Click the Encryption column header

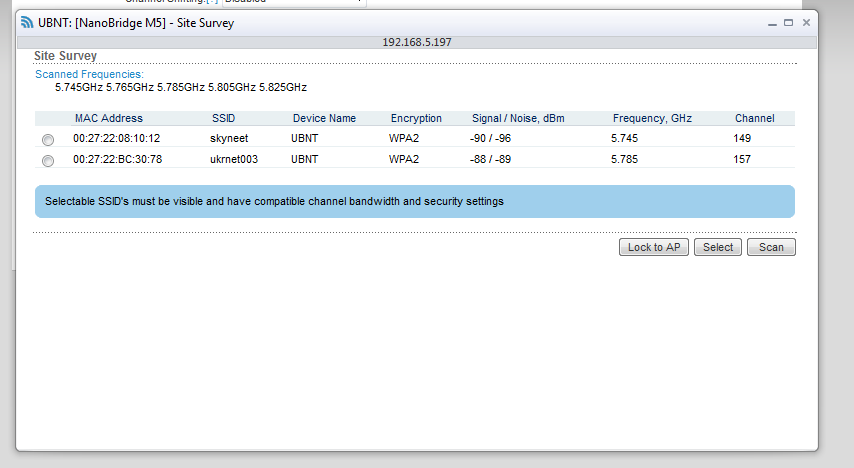click(x=416, y=118)
